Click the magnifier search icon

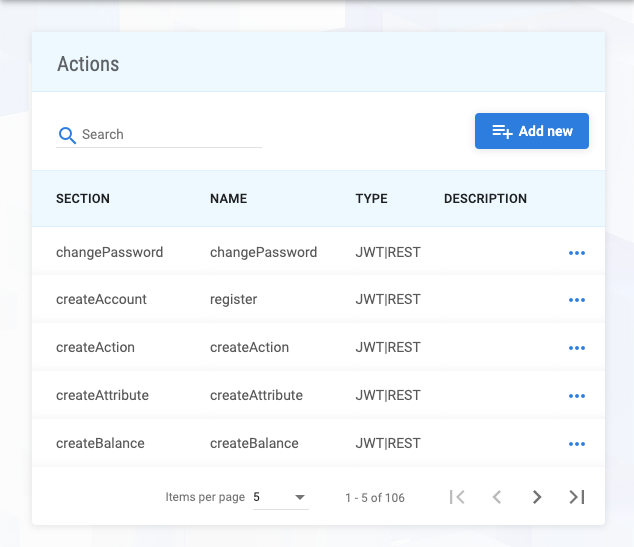click(x=67, y=135)
